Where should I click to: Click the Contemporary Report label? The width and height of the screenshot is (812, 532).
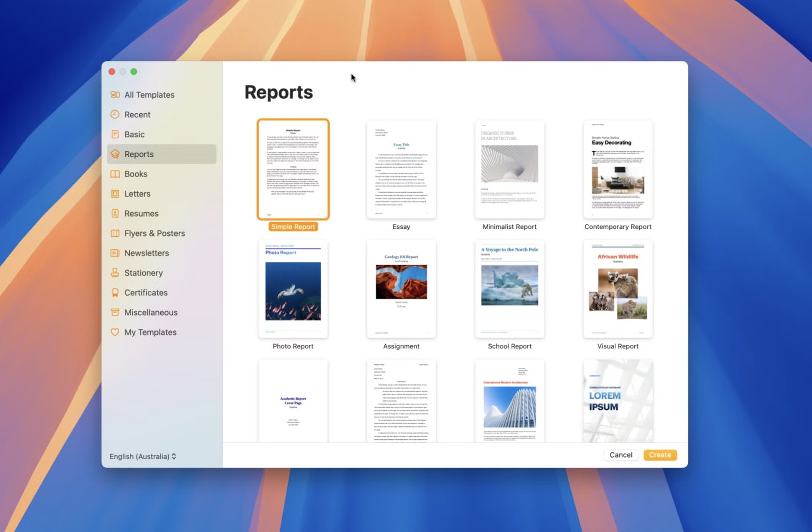[x=618, y=227]
